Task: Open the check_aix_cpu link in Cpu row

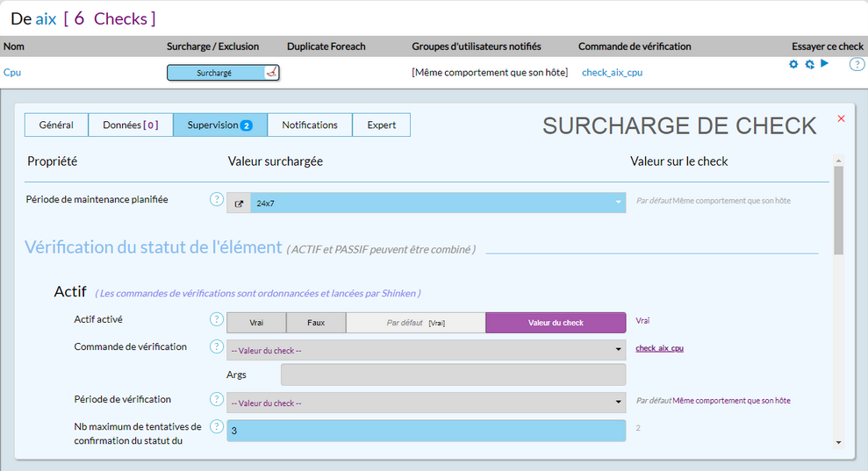Action: point(612,73)
